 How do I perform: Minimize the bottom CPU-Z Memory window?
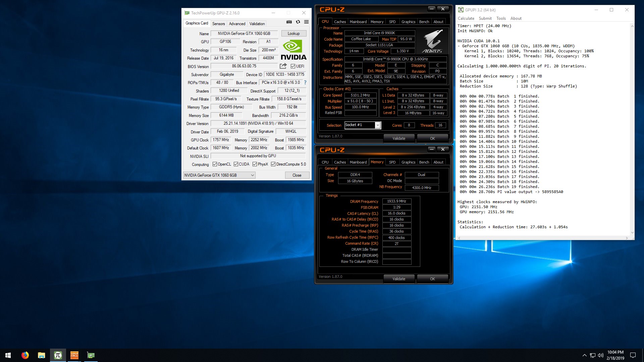pos(432,149)
